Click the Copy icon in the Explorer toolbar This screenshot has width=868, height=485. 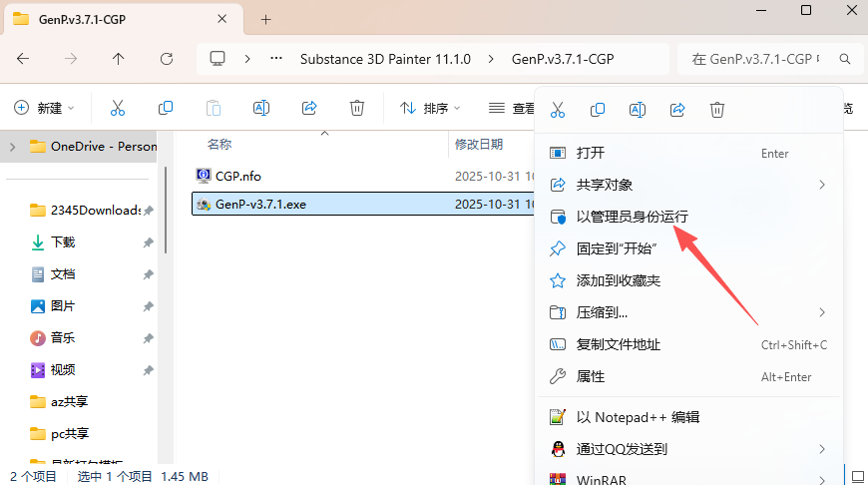(x=165, y=108)
